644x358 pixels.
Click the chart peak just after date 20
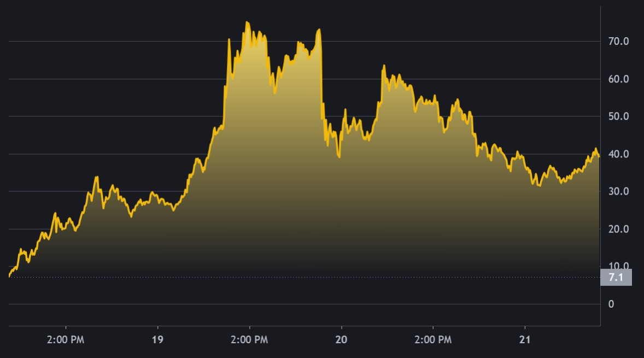click(384, 66)
